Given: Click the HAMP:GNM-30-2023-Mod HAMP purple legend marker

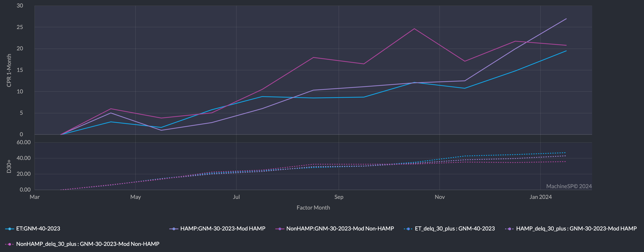Looking at the screenshot, I should 174,229.
